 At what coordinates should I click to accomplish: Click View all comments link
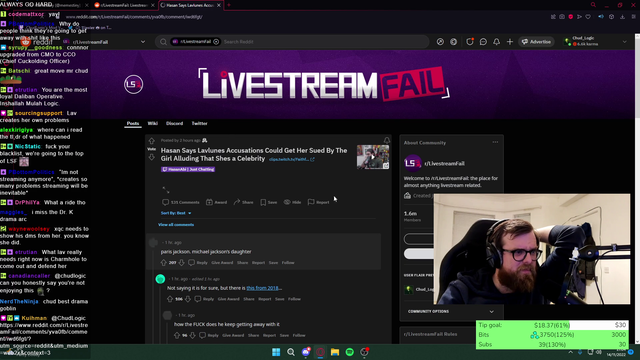(x=176, y=224)
